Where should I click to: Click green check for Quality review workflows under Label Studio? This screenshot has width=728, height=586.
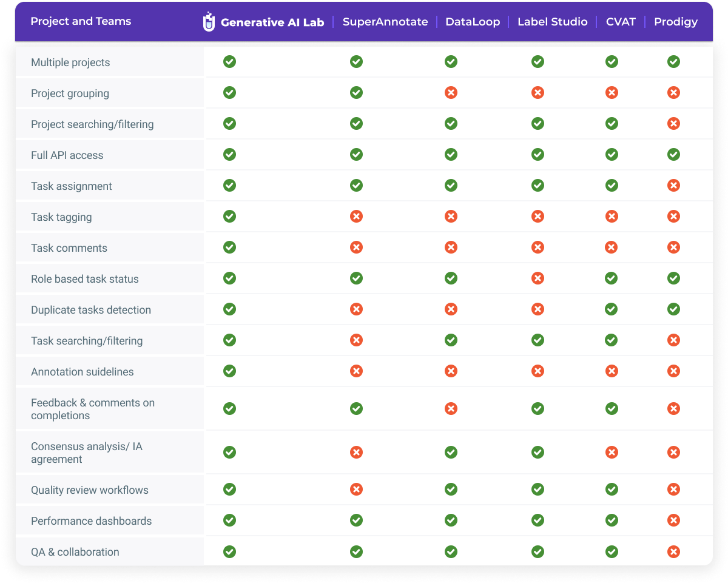pyautogui.click(x=538, y=490)
